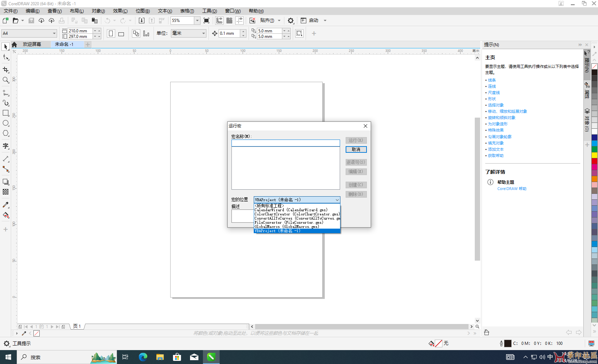Choose CalendarWizard (CalendarWizard.gms) in list

pyautogui.click(x=297, y=210)
